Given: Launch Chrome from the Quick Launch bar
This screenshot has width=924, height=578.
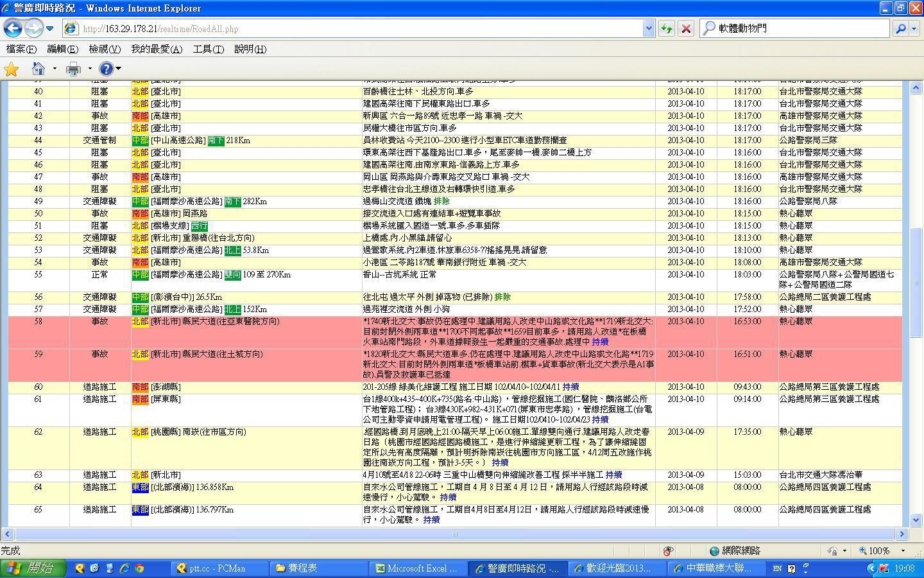Looking at the screenshot, I should 139,568.
